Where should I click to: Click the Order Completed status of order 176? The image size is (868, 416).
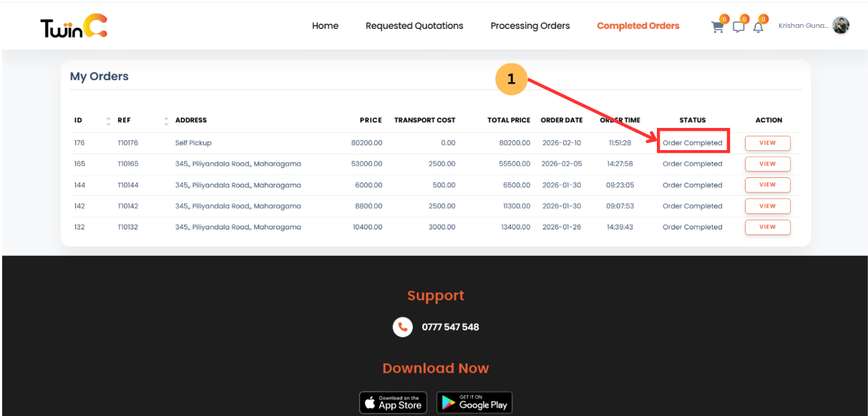[x=693, y=142]
